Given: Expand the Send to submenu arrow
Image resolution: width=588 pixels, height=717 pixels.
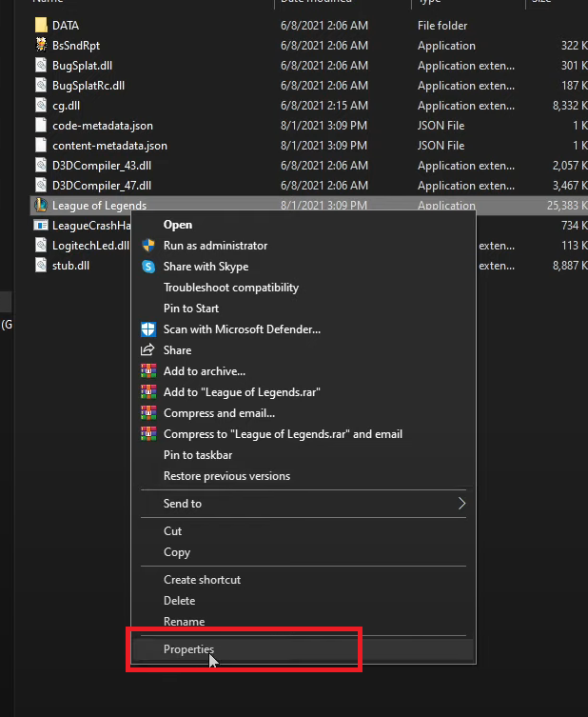Looking at the screenshot, I should 461,504.
